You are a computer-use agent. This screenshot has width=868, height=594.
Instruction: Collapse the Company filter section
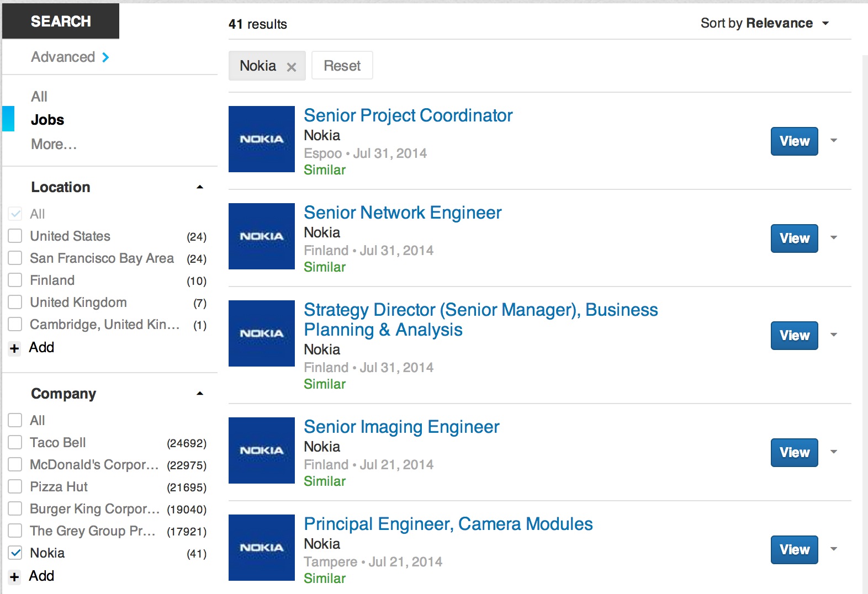200,394
